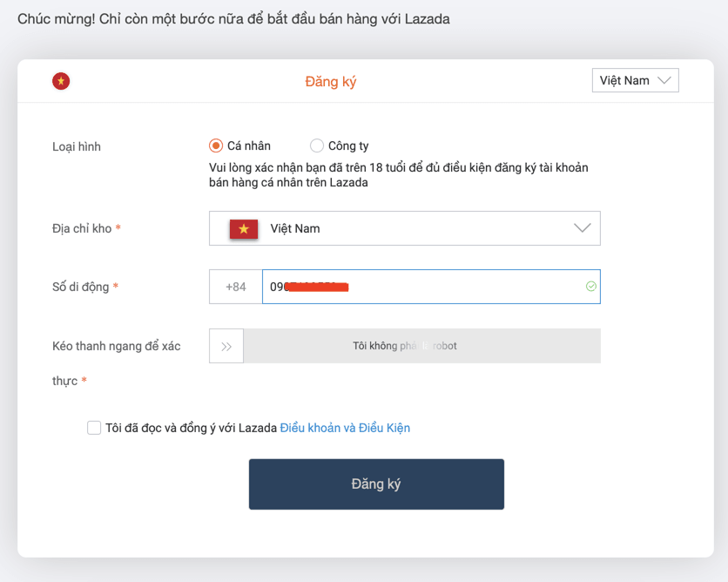Click the Số di động field label

81,287
